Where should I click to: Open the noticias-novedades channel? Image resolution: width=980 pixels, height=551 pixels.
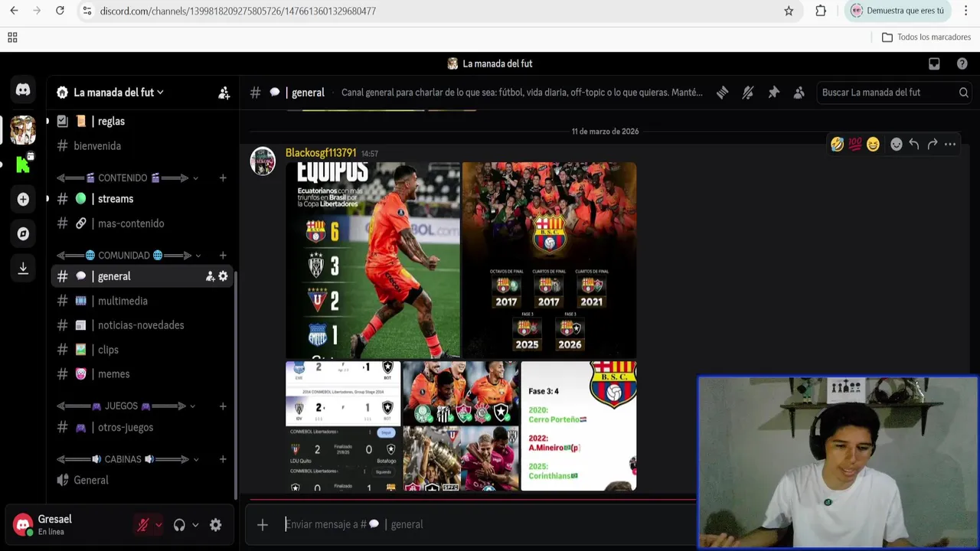pyautogui.click(x=142, y=325)
